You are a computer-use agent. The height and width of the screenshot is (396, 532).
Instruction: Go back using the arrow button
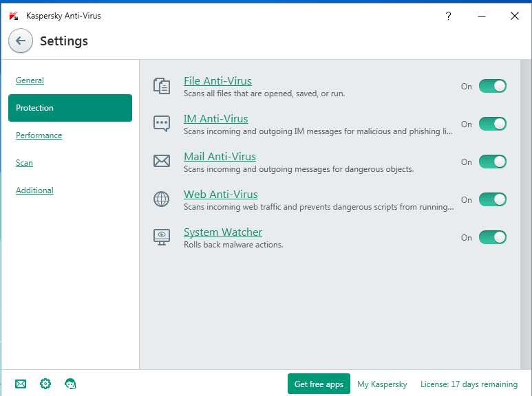(21, 41)
